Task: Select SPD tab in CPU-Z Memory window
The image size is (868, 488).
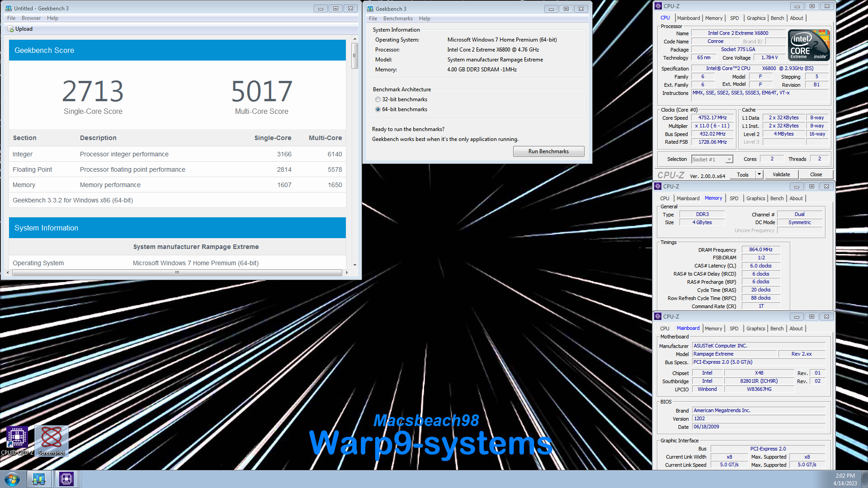Action: click(734, 198)
